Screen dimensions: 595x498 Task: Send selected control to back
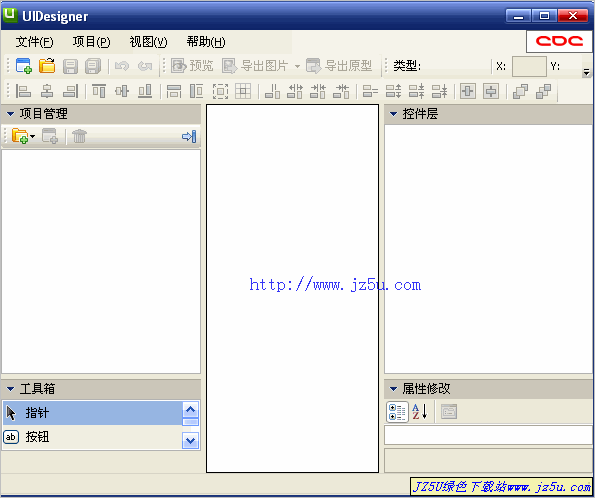point(543,91)
